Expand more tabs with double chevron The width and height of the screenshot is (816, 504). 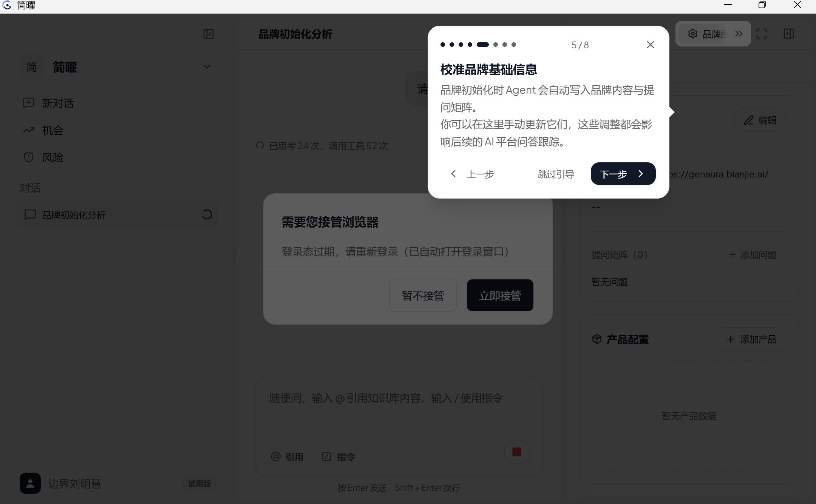pyautogui.click(x=739, y=34)
